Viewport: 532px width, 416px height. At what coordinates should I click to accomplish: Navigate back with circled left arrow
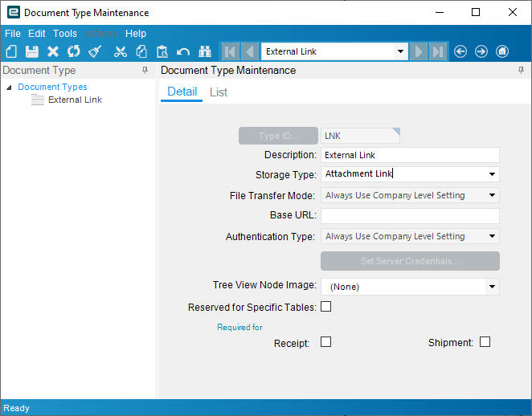point(460,51)
